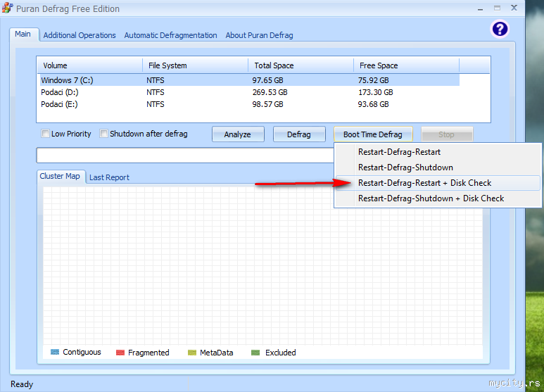The height and width of the screenshot is (392, 544).
Task: Open the Boot Time Defrag dropdown button
Action: click(x=373, y=134)
